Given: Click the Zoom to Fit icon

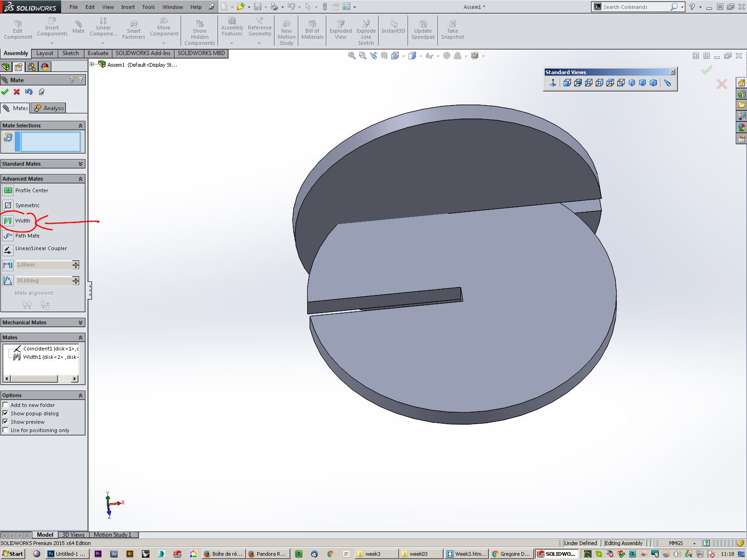Looking at the screenshot, I should [352, 56].
